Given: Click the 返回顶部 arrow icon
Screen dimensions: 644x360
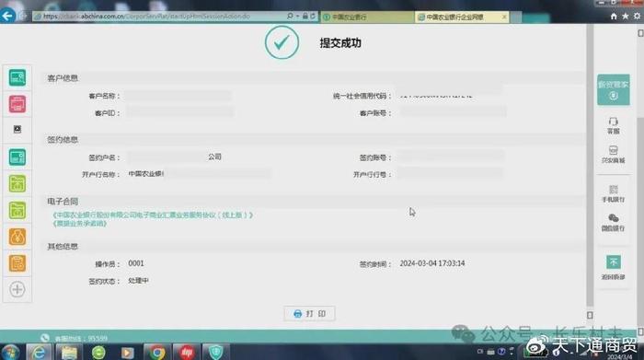Looking at the screenshot, I should point(614,261).
